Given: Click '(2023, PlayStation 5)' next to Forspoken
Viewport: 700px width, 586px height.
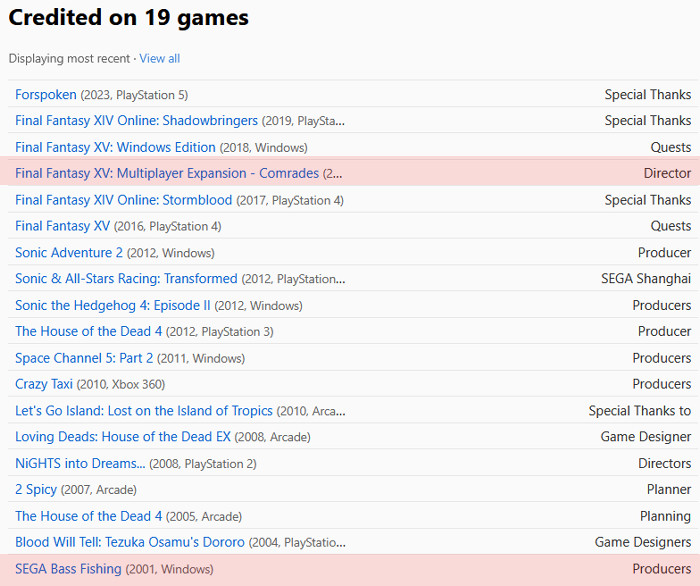Looking at the screenshot, I should (x=134, y=95).
